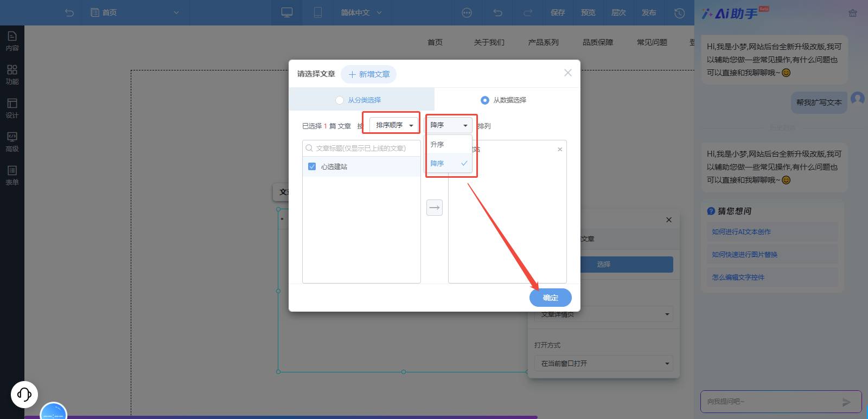The width and height of the screenshot is (868, 419).
Task: Close the article settings side panel
Action: point(669,220)
